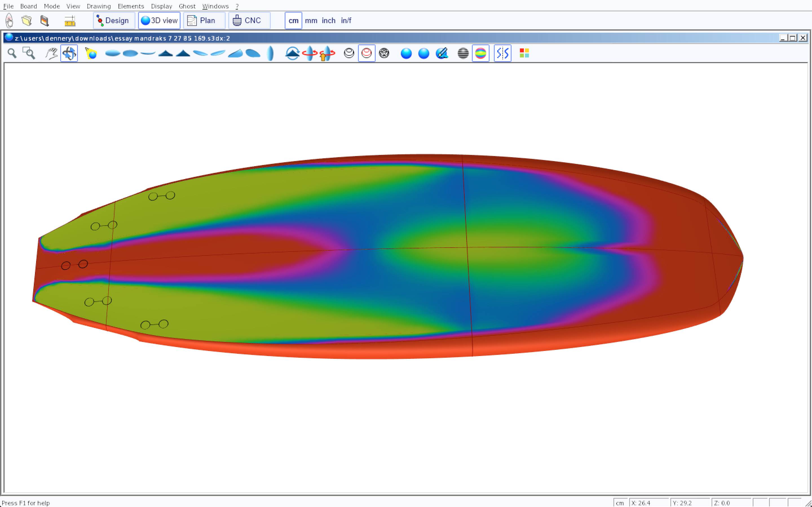Activate the zoom-to-window rectangle tool
This screenshot has width=812, height=507.
[x=29, y=53]
